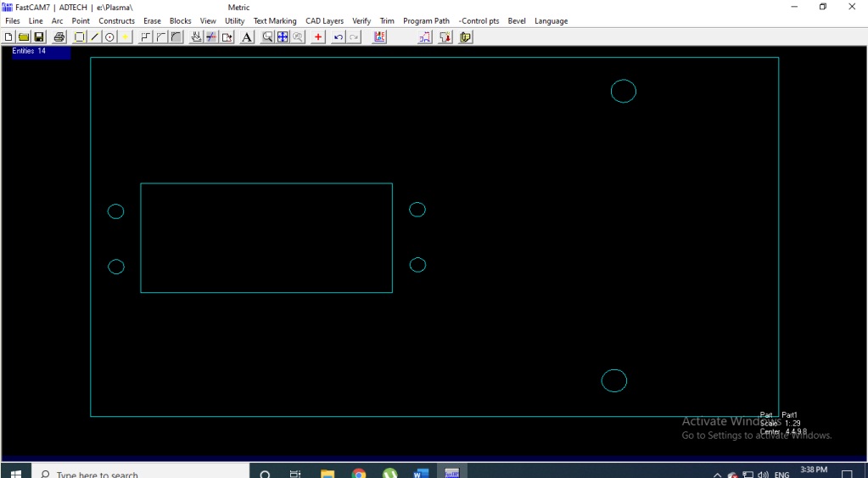The width and height of the screenshot is (868, 478).
Task: Open the Trim menu
Action: pyautogui.click(x=386, y=21)
